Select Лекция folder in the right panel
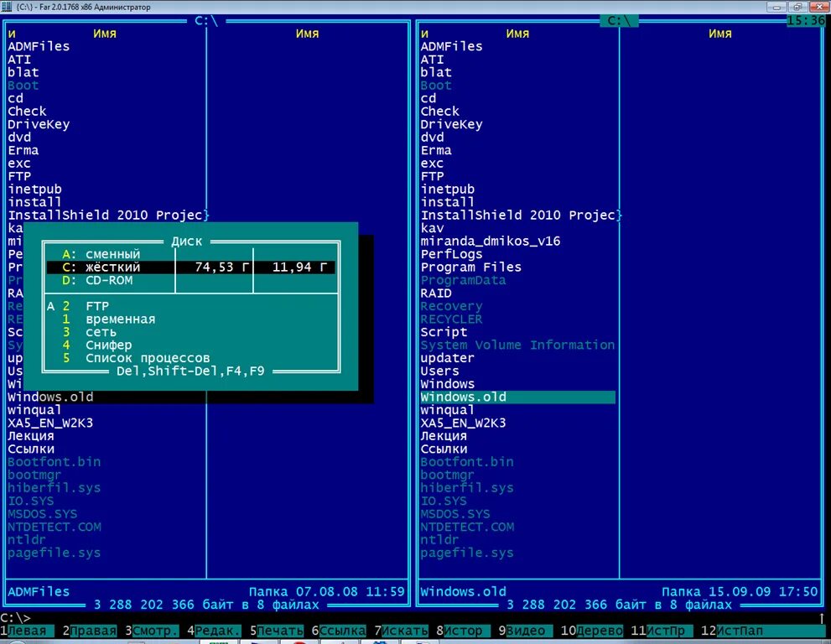The width and height of the screenshot is (831, 644). (444, 436)
